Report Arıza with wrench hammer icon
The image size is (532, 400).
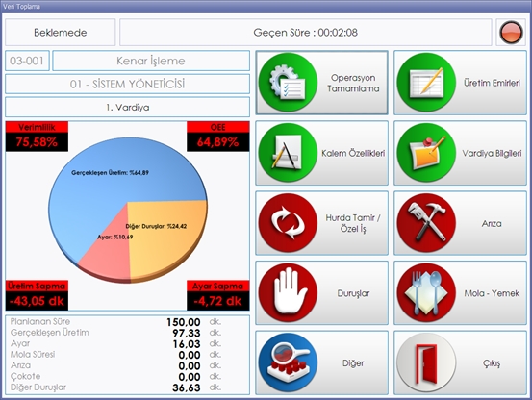pos(426,223)
